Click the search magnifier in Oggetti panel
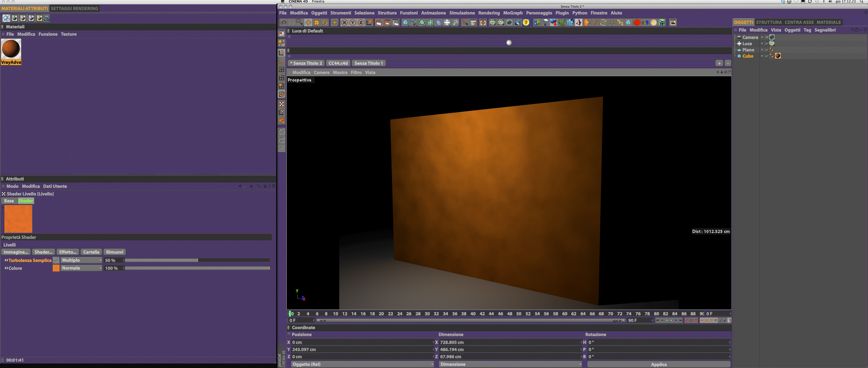Screen dimensions: 868x368 click(852, 30)
